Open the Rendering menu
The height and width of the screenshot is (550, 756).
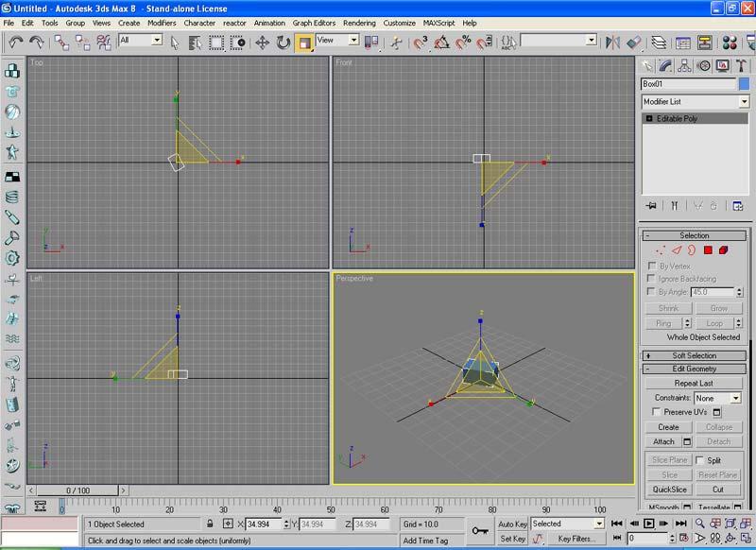[x=359, y=23]
